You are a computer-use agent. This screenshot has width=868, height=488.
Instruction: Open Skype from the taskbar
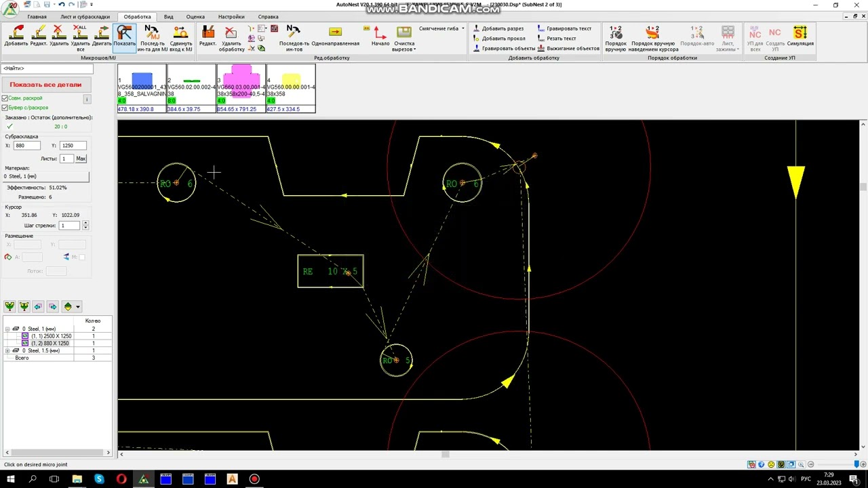point(99,479)
